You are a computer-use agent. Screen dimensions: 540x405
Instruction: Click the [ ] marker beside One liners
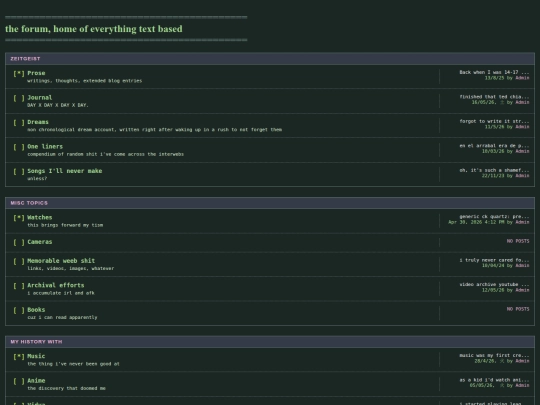(x=19, y=147)
